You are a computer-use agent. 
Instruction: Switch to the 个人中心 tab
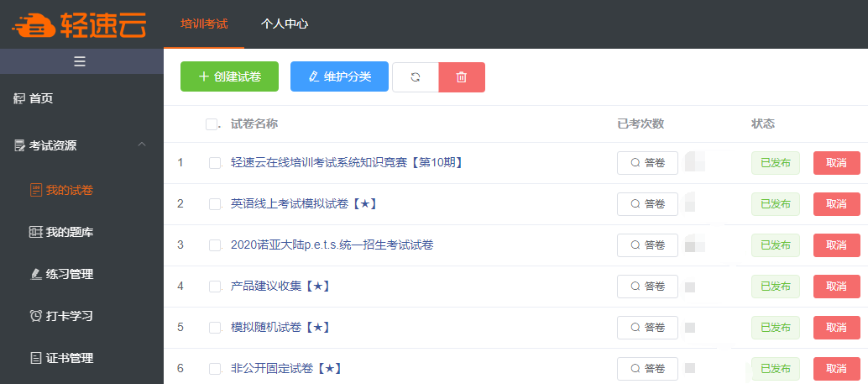coord(285,24)
